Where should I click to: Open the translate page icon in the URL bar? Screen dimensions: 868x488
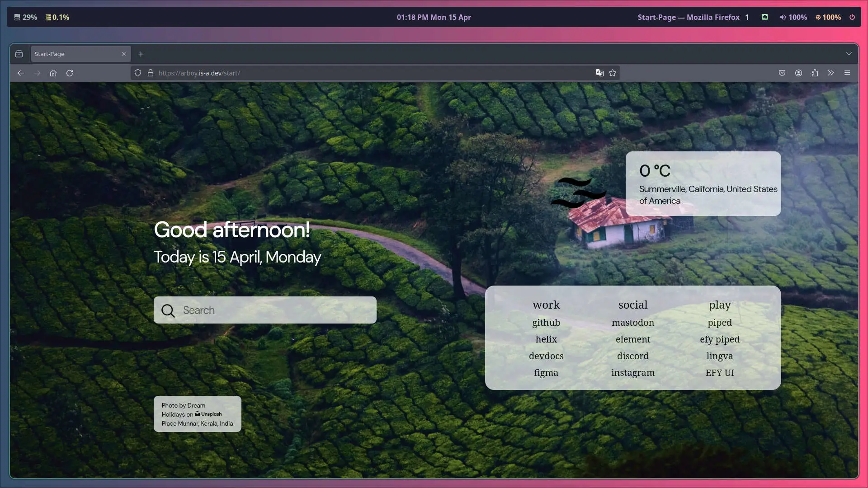599,73
